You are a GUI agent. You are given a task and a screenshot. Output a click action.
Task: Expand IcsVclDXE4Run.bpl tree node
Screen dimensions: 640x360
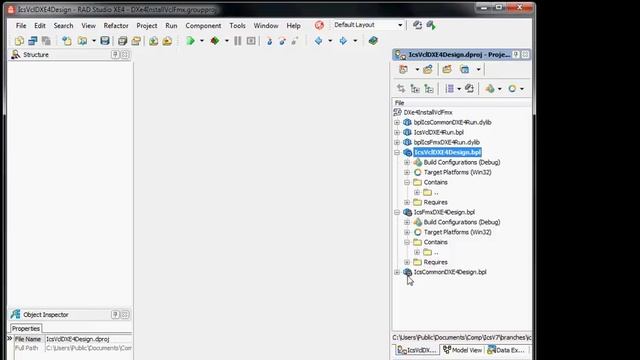pos(397,132)
